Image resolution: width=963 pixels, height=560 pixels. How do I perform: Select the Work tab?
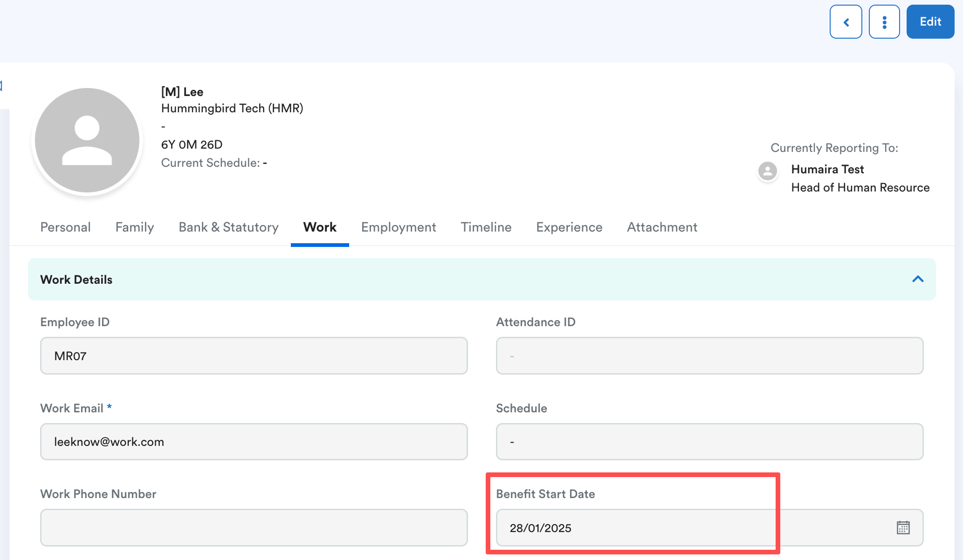[x=320, y=227]
